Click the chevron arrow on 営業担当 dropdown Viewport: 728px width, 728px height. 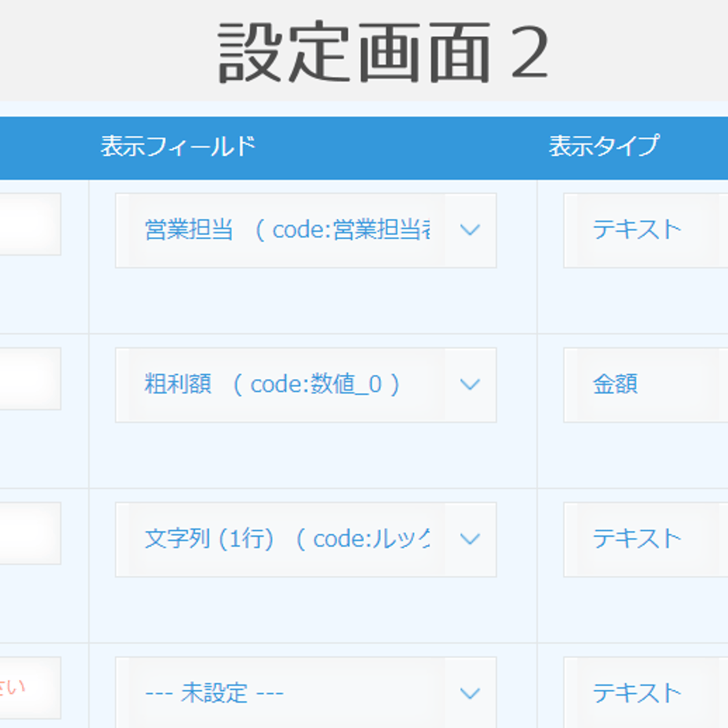point(470,229)
